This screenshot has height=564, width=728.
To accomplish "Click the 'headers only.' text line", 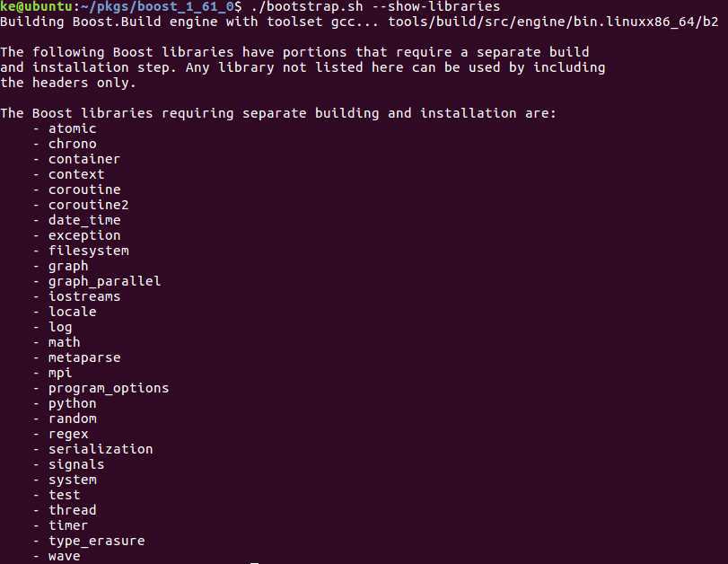I will tap(68, 83).
